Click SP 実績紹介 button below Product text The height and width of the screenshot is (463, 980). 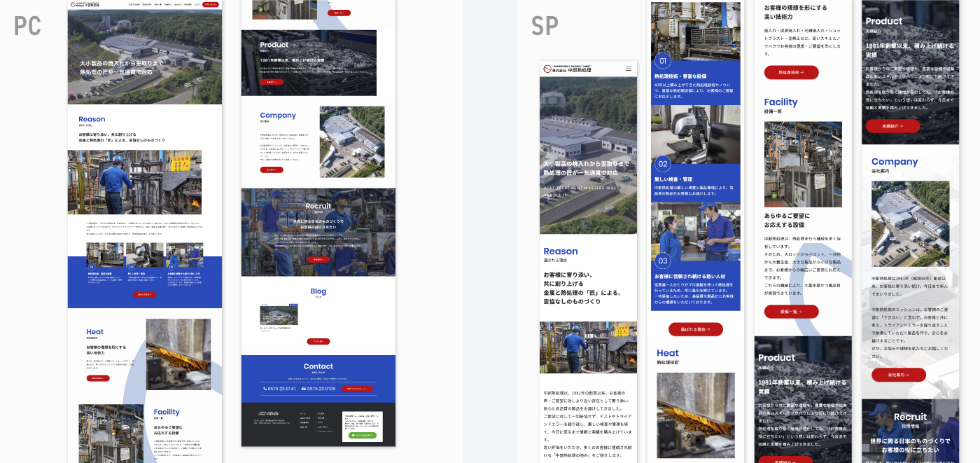[892, 126]
